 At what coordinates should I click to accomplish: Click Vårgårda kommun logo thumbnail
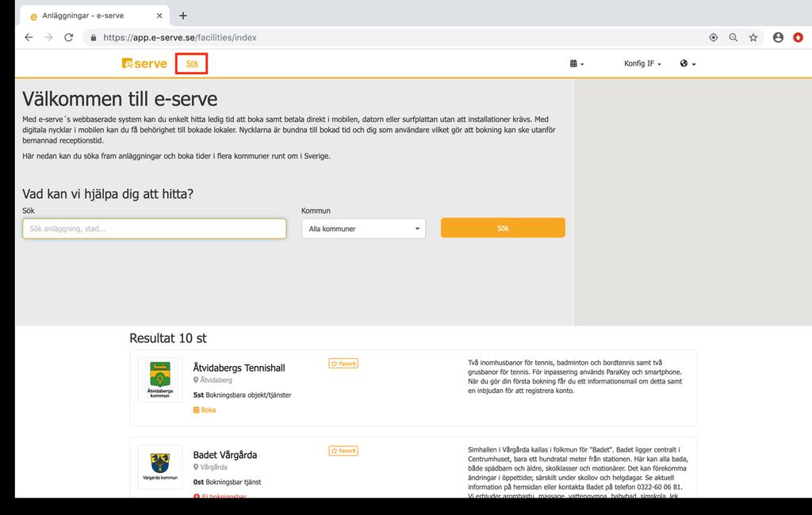pyautogui.click(x=160, y=467)
